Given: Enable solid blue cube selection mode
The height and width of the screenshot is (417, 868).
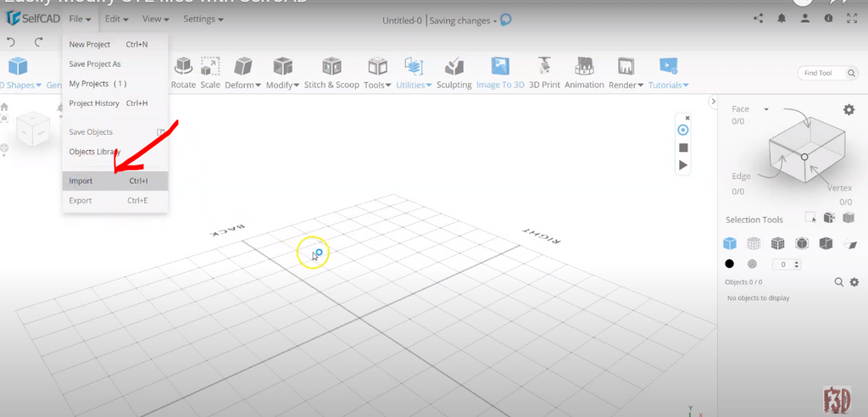Looking at the screenshot, I should tap(730, 243).
